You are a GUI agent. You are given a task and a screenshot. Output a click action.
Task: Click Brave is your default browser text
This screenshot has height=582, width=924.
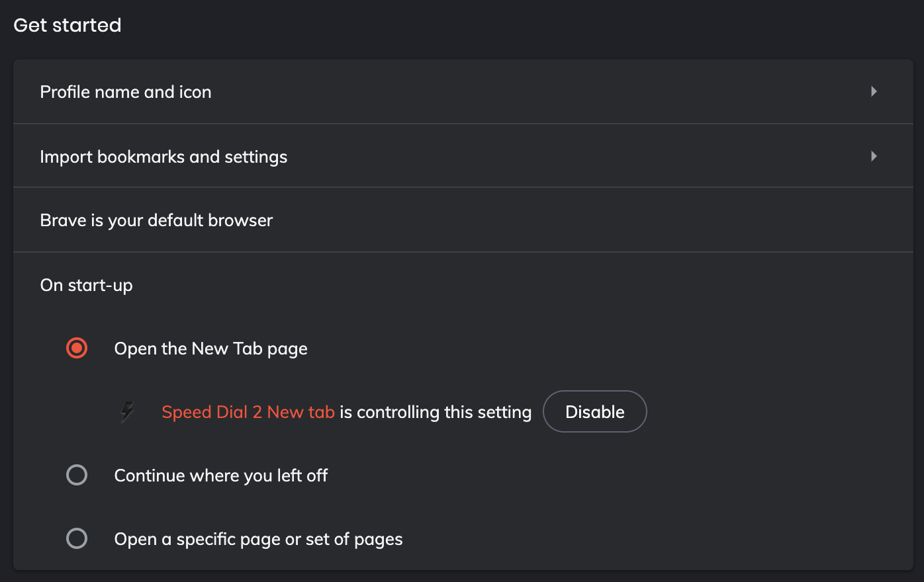click(156, 220)
